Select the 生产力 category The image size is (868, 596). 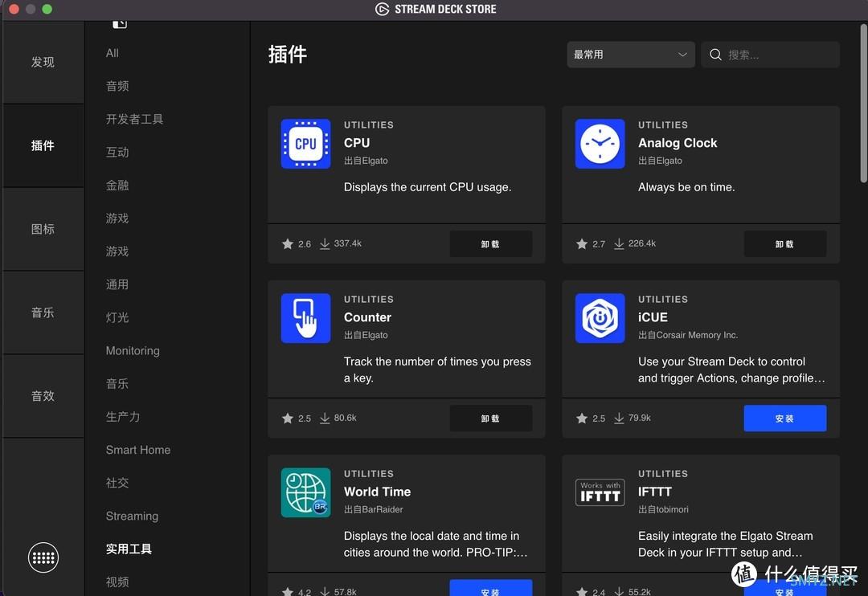coord(123,417)
